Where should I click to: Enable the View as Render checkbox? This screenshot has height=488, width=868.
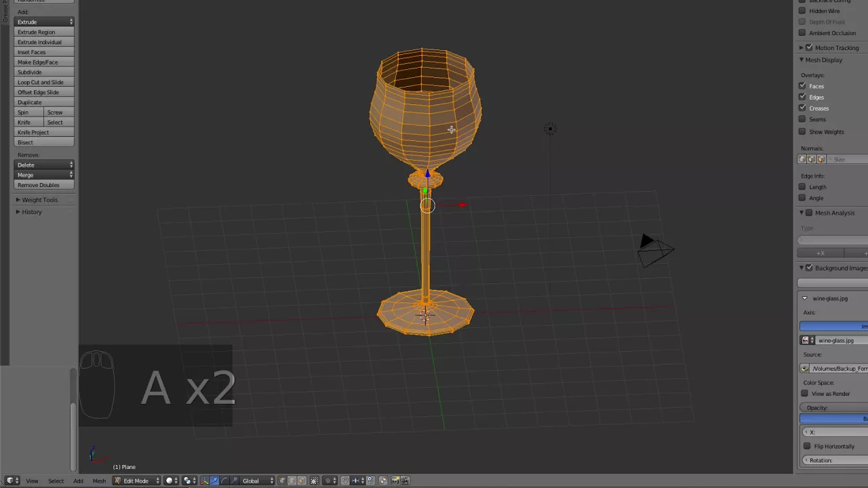(805, 394)
